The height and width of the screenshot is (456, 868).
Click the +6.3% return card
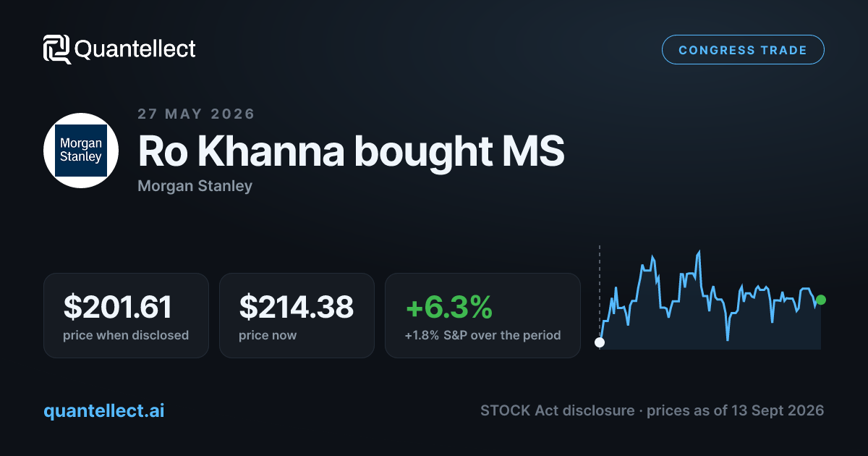pyautogui.click(x=482, y=315)
